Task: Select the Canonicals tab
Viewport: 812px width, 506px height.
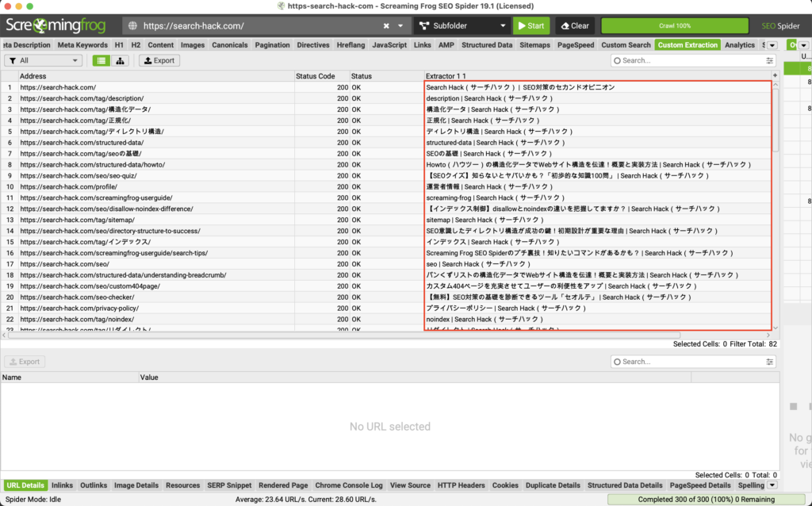Action: pyautogui.click(x=230, y=45)
